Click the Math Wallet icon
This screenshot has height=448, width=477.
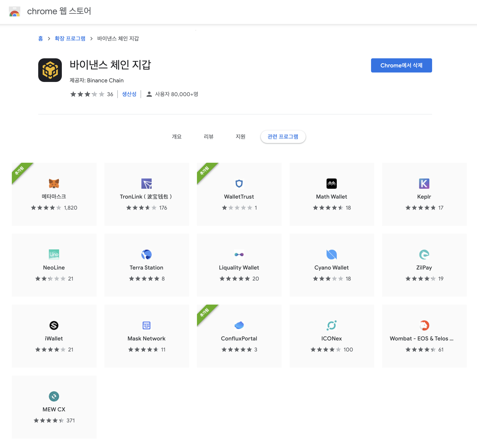(x=331, y=184)
